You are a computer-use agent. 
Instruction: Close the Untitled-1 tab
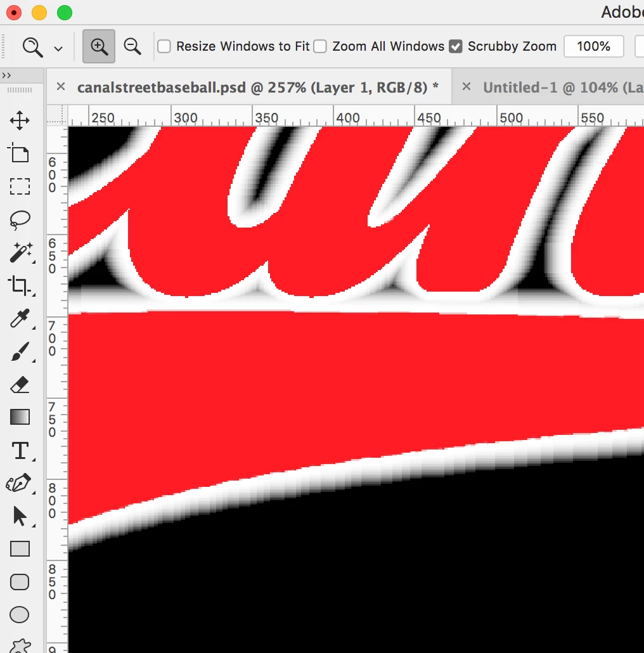point(467,87)
